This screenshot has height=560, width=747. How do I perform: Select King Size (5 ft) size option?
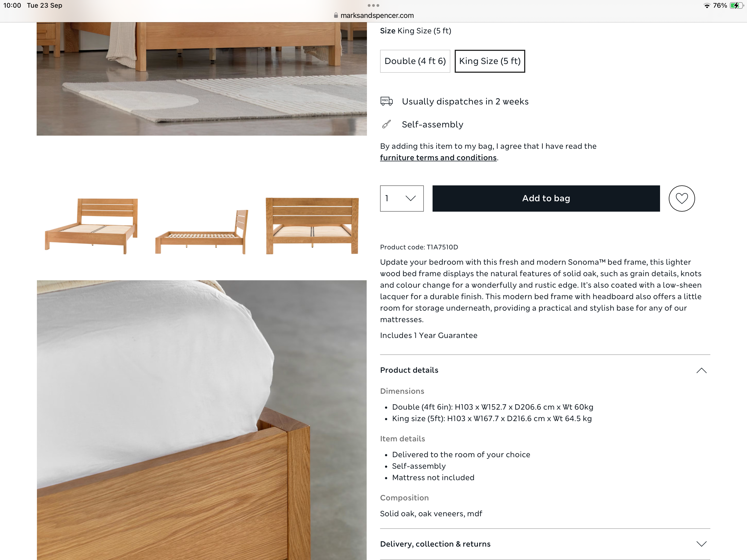490,61
